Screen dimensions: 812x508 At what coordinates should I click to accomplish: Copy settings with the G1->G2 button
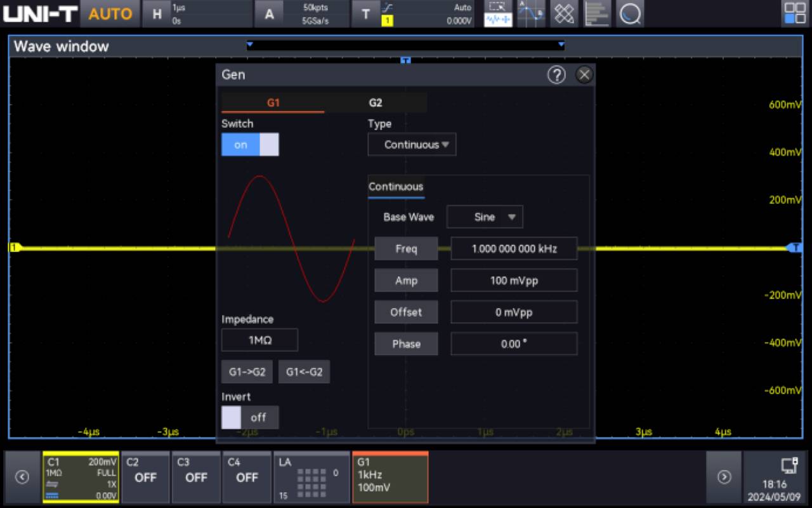[x=247, y=371]
